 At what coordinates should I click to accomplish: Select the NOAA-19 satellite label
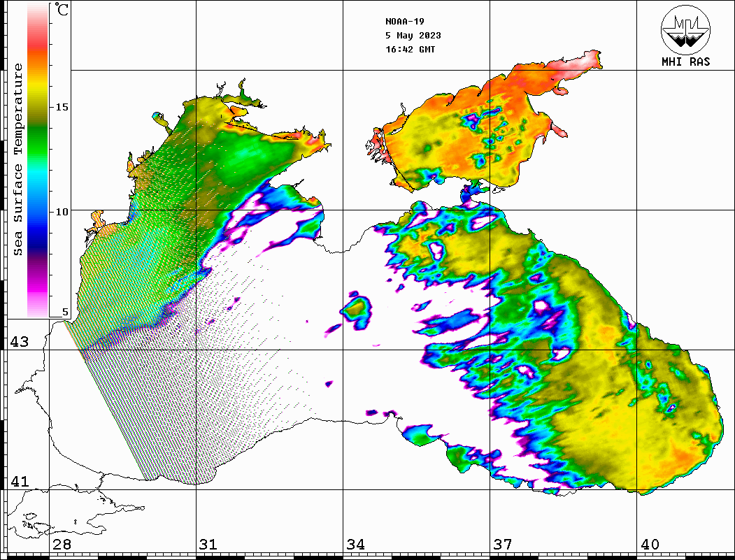404,22
